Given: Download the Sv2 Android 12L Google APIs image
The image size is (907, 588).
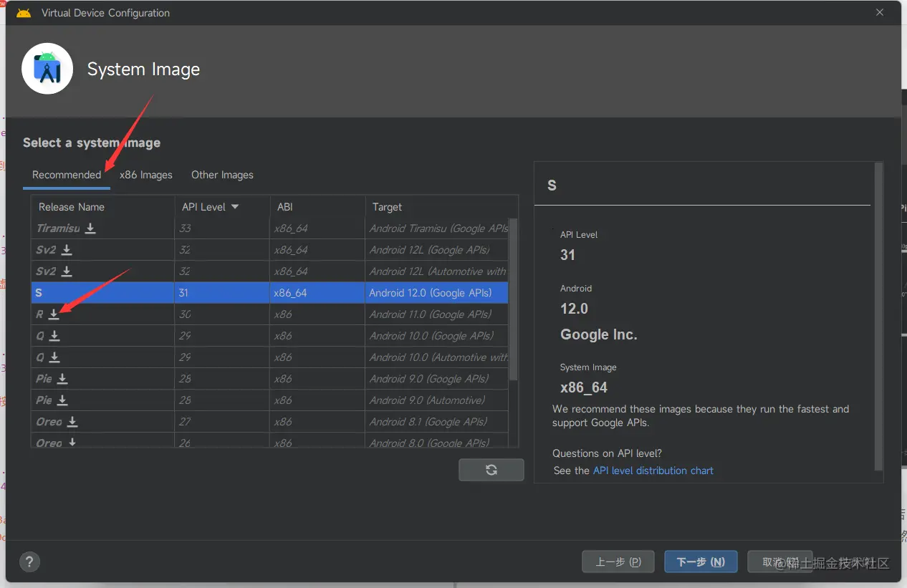Looking at the screenshot, I should click(67, 250).
